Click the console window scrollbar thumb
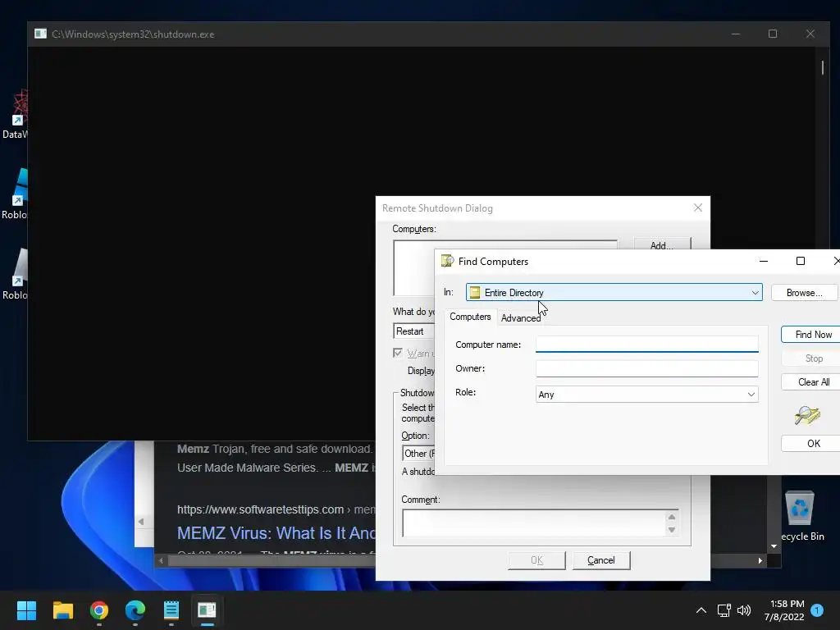This screenshot has height=630, width=840. click(x=822, y=67)
